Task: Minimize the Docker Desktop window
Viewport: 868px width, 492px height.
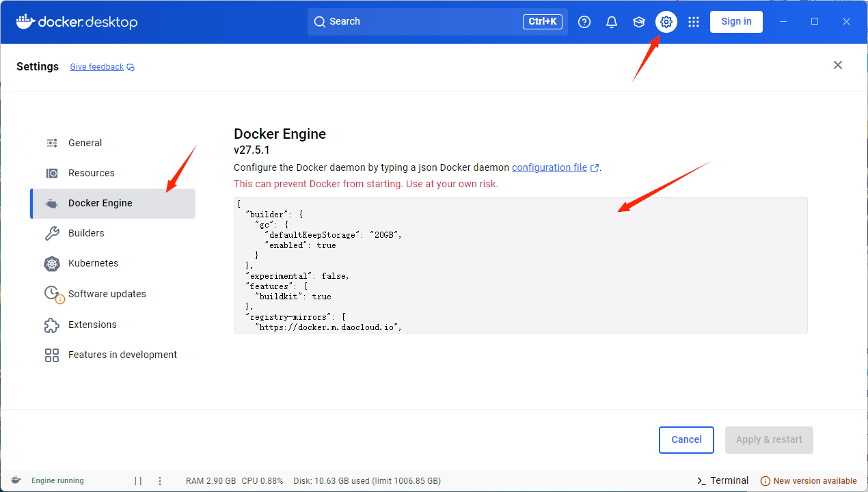Action: click(x=783, y=22)
